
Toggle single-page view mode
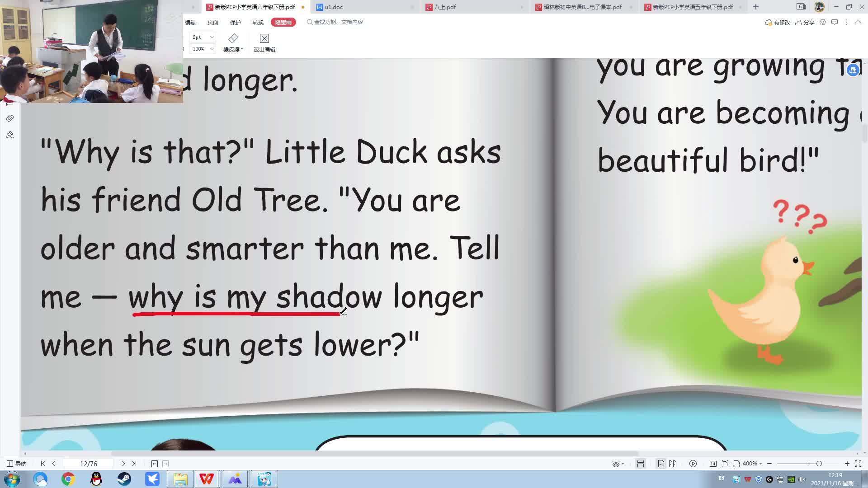click(661, 464)
